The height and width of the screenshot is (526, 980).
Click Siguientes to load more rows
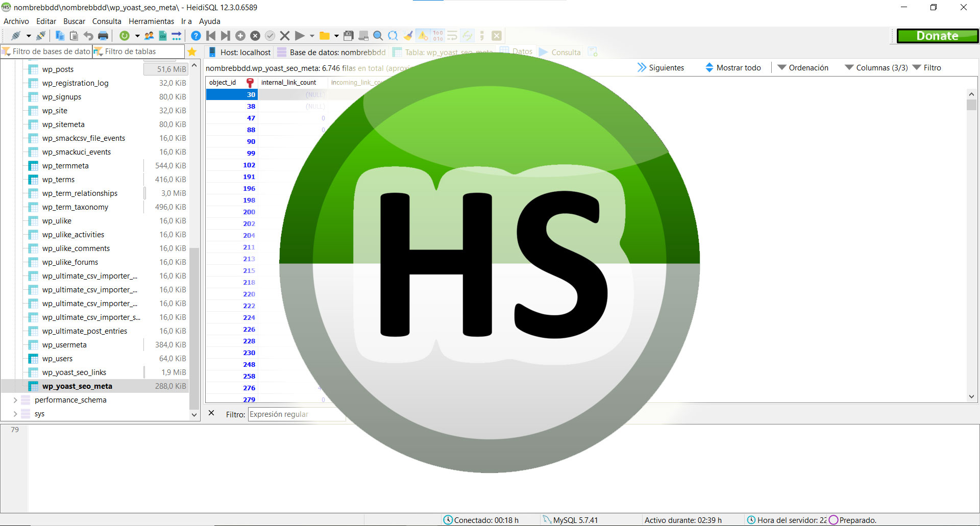tap(666, 67)
